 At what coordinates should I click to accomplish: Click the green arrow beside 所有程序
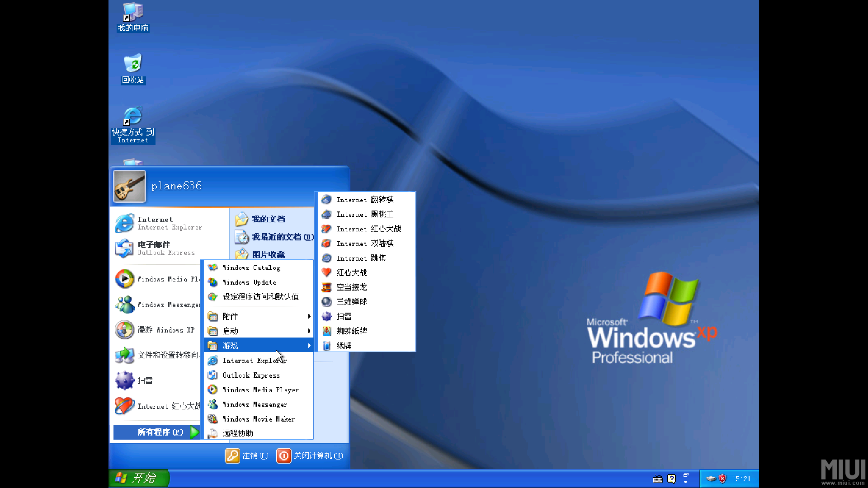194,432
